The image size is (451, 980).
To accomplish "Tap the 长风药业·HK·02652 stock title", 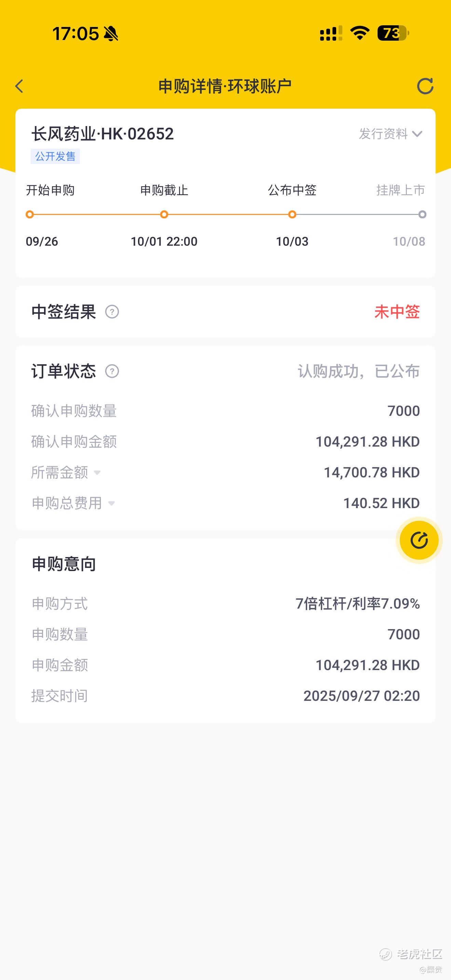I will pos(102,134).
